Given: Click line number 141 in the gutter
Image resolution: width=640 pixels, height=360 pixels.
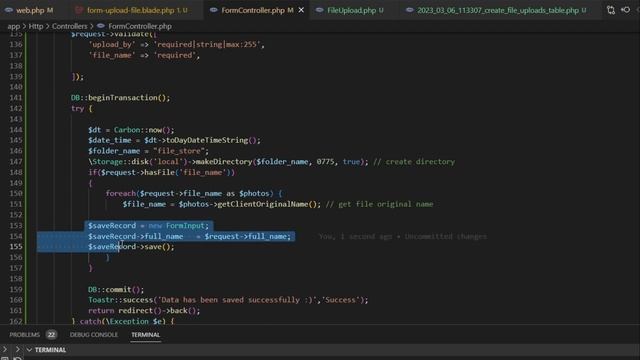Looking at the screenshot, I should [x=16, y=98].
